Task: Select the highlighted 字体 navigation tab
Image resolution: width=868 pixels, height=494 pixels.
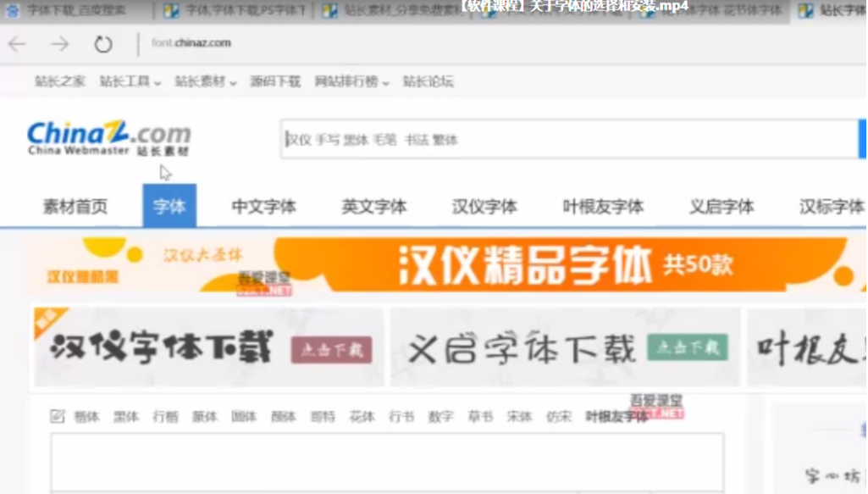Action: (169, 205)
